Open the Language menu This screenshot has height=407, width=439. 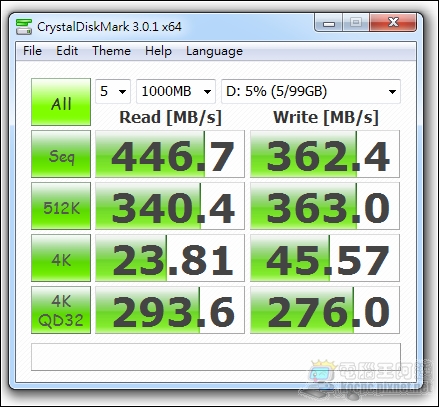tap(214, 51)
